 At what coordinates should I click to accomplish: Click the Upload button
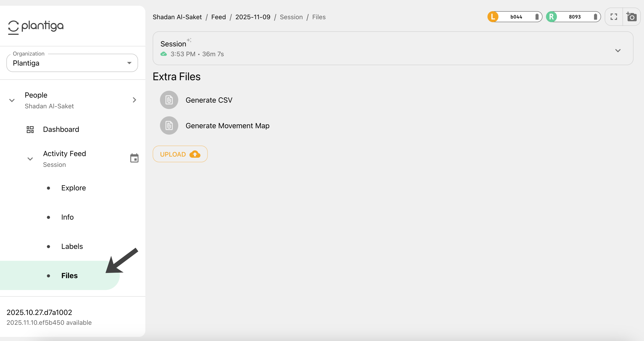tap(180, 154)
